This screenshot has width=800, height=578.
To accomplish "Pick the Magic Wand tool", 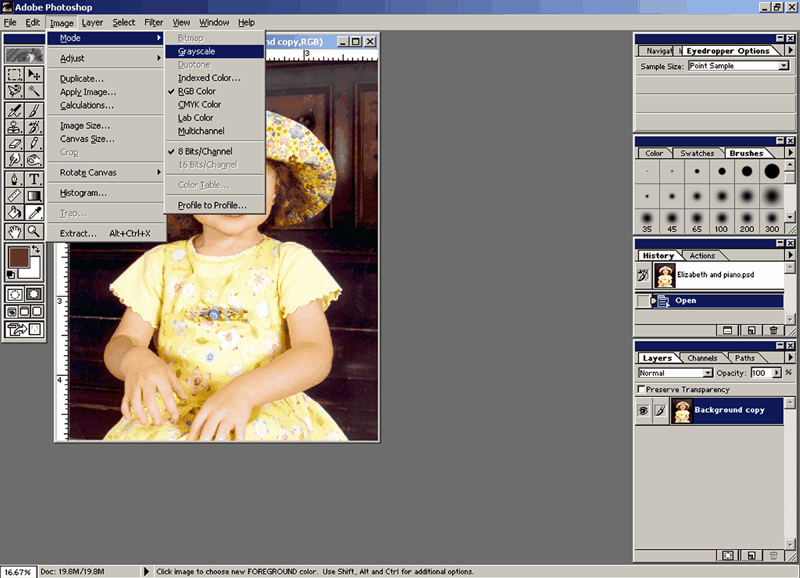I will click(x=34, y=91).
